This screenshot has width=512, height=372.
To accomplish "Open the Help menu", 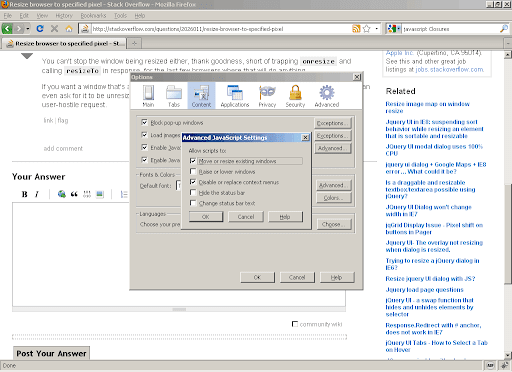I will pyautogui.click(x=140, y=16).
